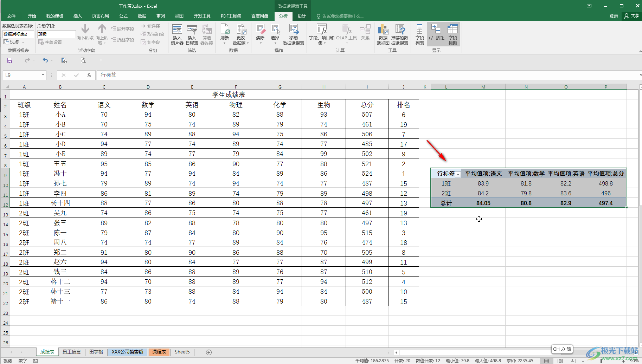The image size is (642, 364).
Task: Click 选择 (Select) pivot table icon
Action: click(275, 34)
